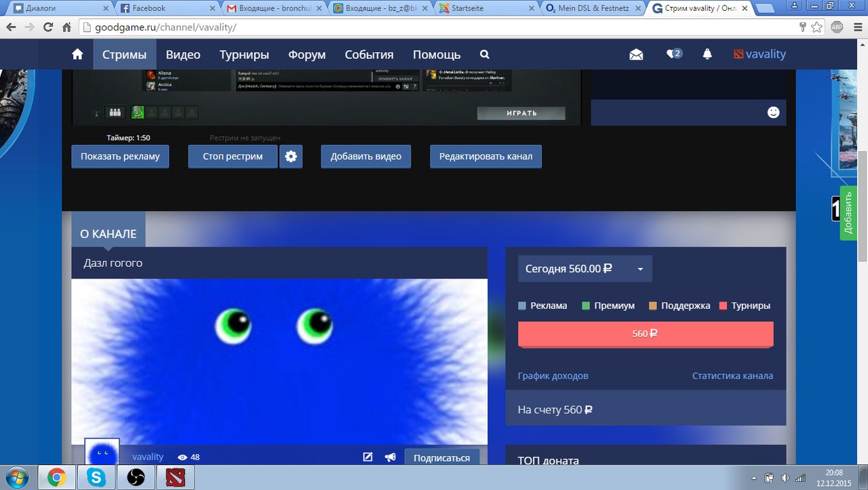The width and height of the screenshot is (868, 490).
Task: Open OBS from the taskbar
Action: coord(136,478)
